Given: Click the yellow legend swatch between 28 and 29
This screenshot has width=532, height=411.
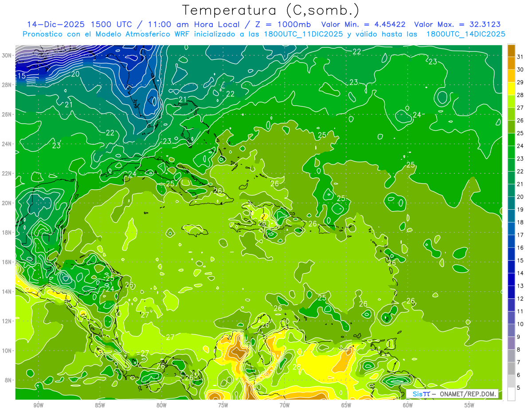Looking at the screenshot, I should (511, 89).
